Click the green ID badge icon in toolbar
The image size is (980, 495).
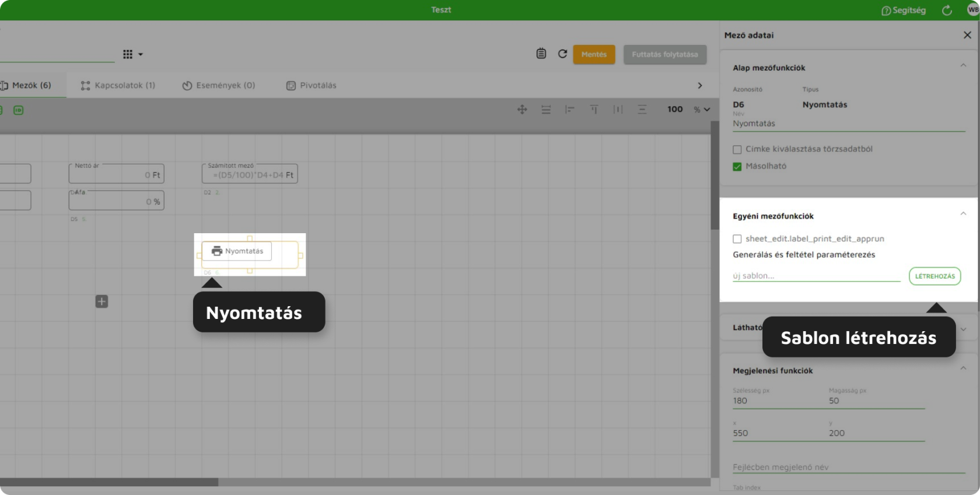[19, 110]
